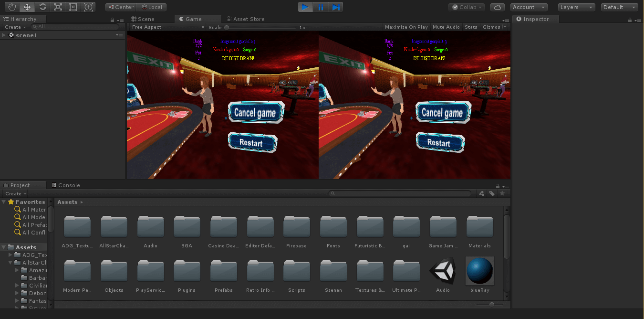Image resolution: width=644 pixels, height=319 pixels.
Task: Open the Asset Store tab
Action: click(245, 19)
